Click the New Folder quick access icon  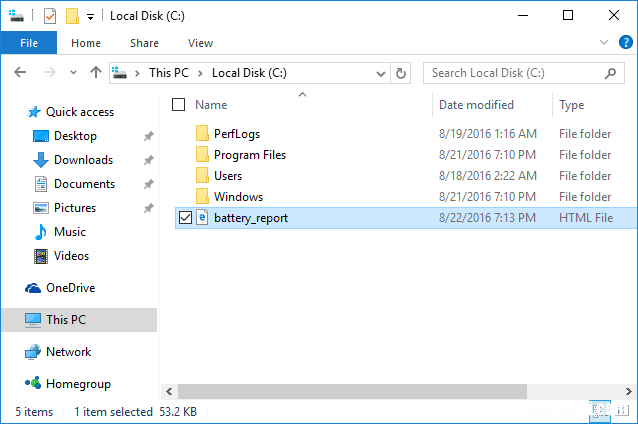[x=72, y=16]
